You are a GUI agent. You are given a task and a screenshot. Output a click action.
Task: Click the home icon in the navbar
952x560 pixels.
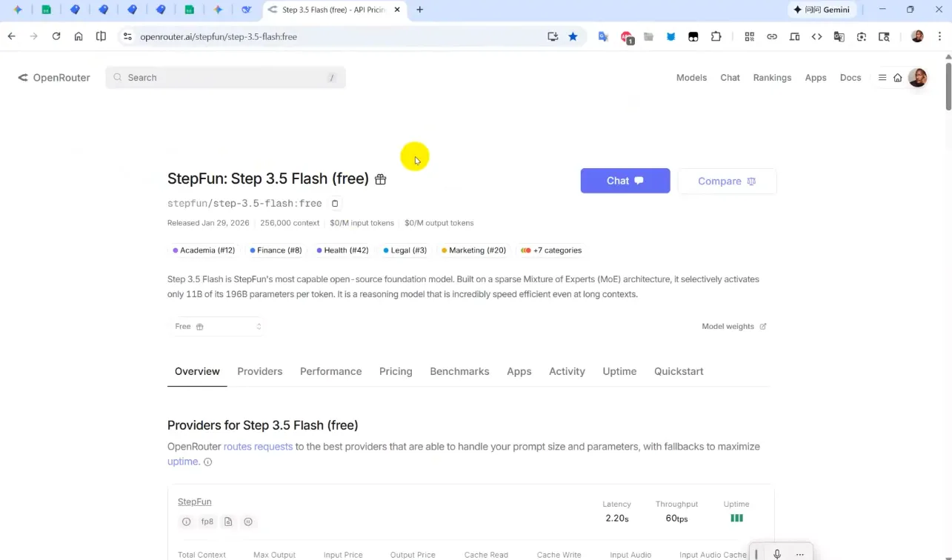pyautogui.click(x=898, y=77)
